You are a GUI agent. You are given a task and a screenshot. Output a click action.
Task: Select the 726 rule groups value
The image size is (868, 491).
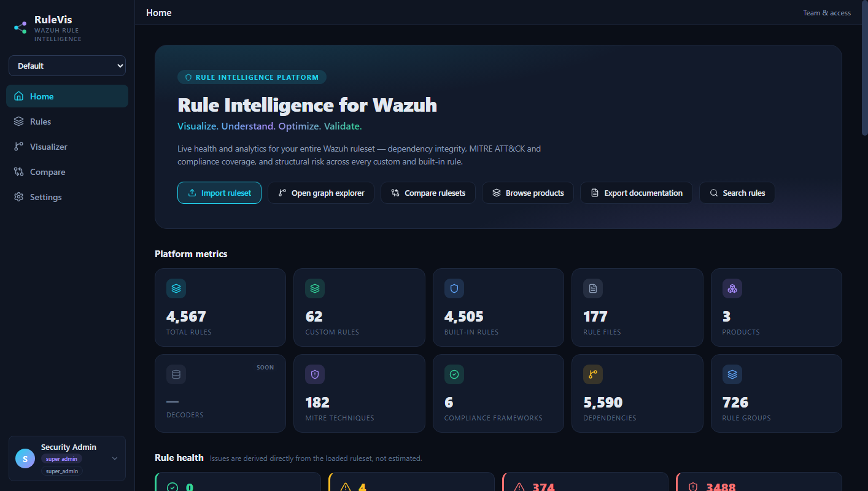(x=735, y=403)
